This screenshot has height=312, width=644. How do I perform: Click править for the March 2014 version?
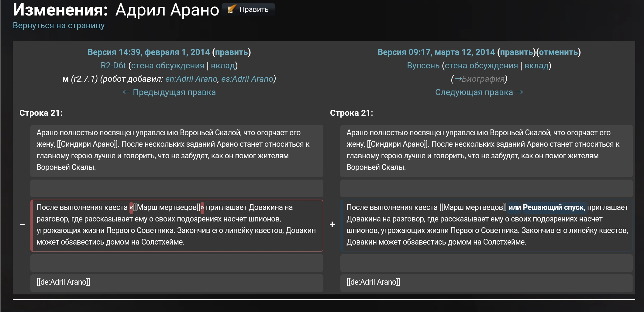516,52
